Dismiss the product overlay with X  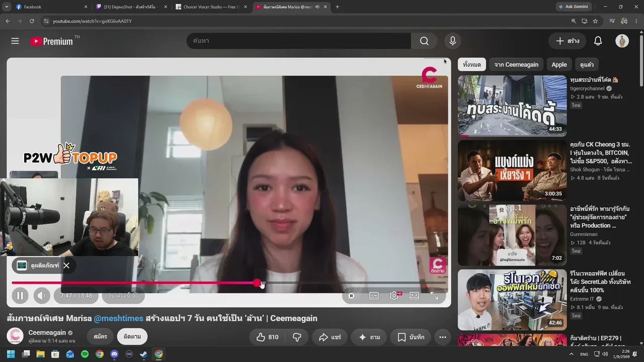pos(66,265)
